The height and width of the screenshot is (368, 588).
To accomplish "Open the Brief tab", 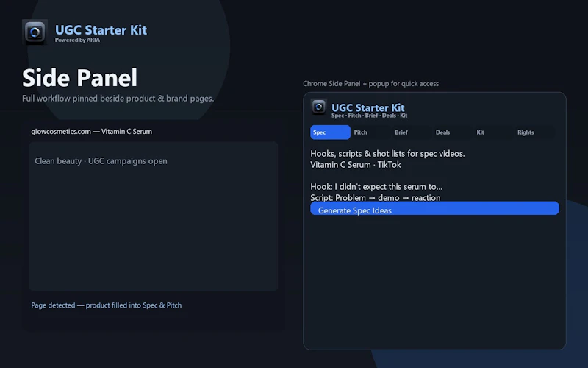I will point(412,132).
